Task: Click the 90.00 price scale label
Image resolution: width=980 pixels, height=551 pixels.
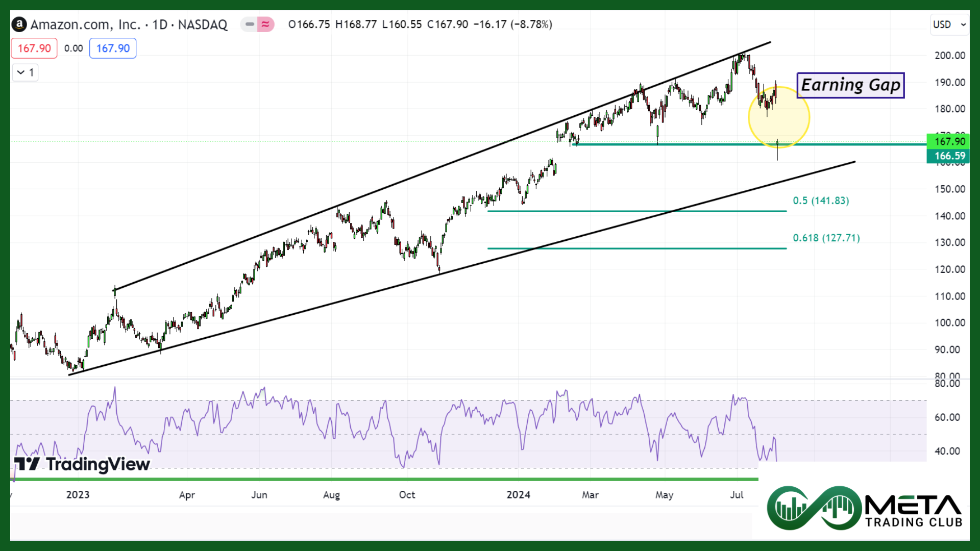Action: 947,350
